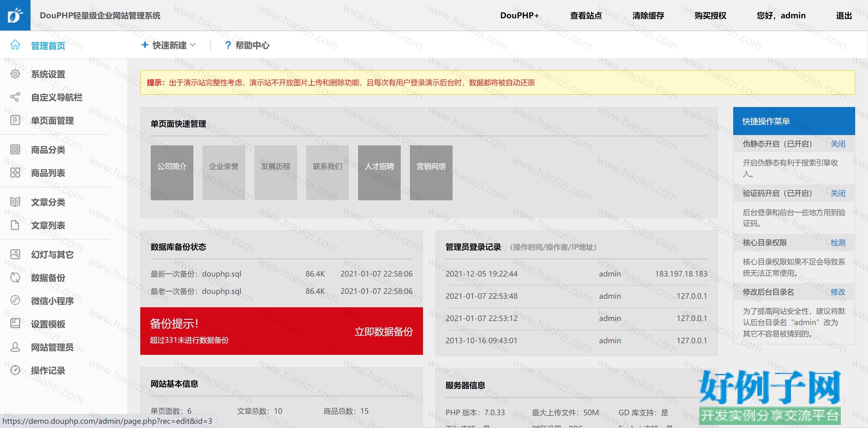The image size is (868, 428).
Task: Click the DouPHP logo icon
Action: click(x=15, y=15)
